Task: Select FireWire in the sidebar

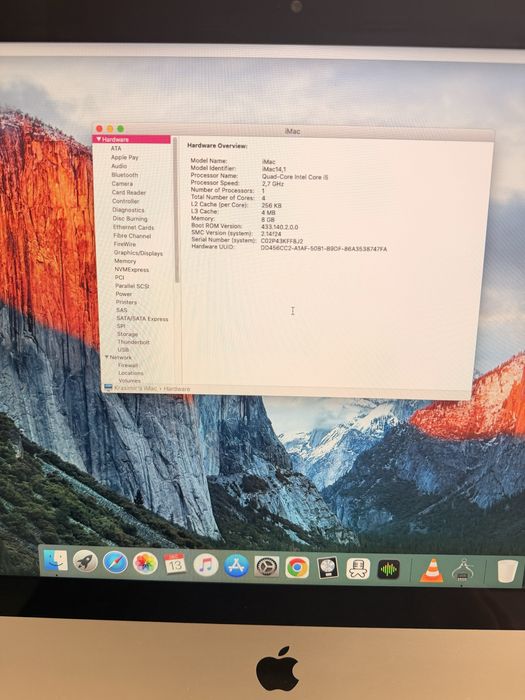Action: (x=125, y=244)
